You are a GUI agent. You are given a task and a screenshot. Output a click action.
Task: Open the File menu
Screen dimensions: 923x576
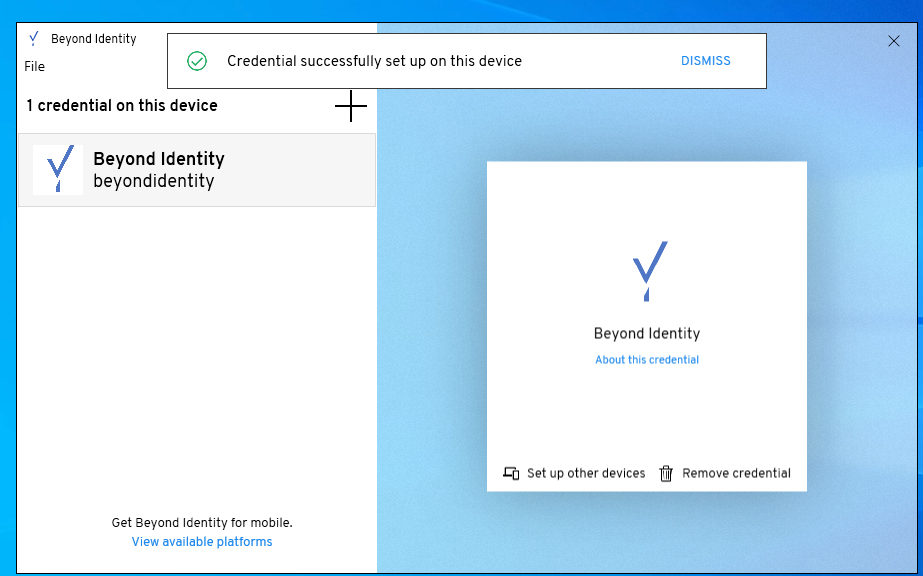click(34, 66)
